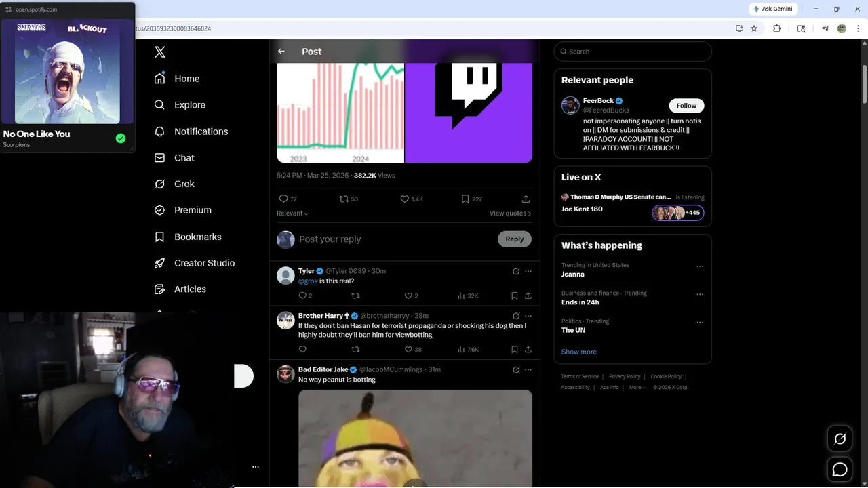
Task: Open options for Ends in 24h trend
Action: coord(700,294)
